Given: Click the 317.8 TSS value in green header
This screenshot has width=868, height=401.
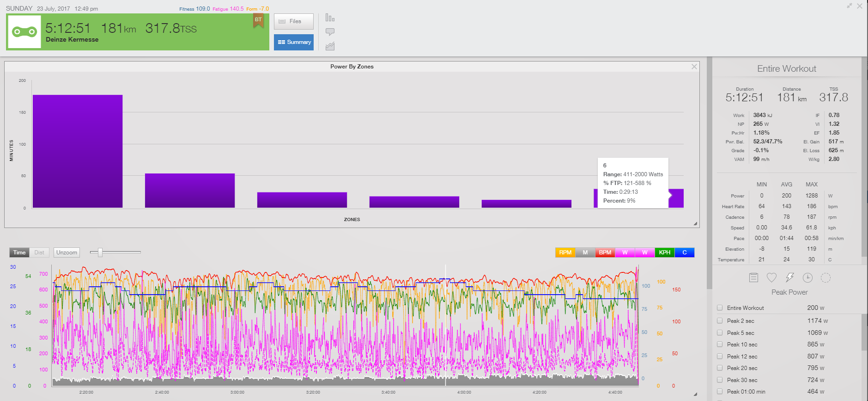Looking at the screenshot, I should pyautogui.click(x=171, y=29).
